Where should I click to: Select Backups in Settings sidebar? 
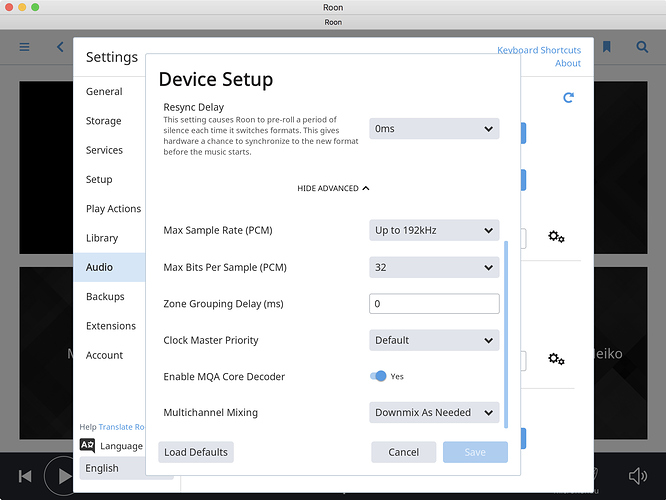click(x=105, y=297)
